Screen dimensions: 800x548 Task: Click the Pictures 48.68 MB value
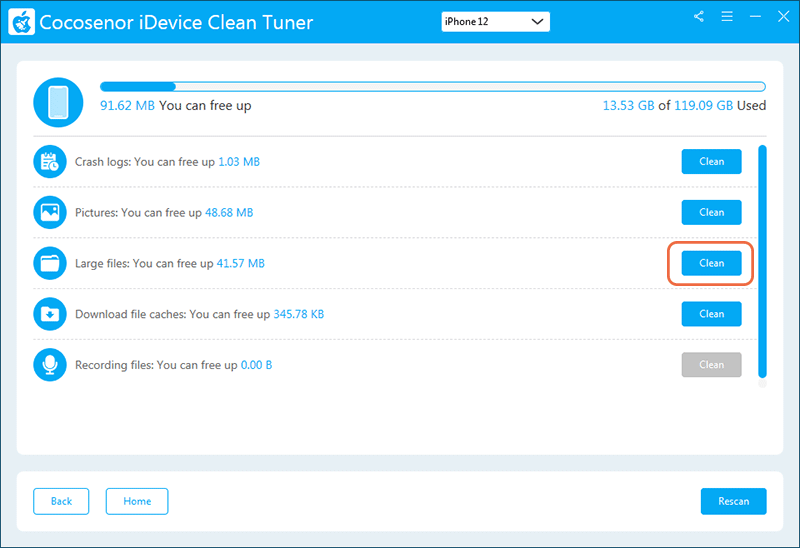click(x=229, y=212)
